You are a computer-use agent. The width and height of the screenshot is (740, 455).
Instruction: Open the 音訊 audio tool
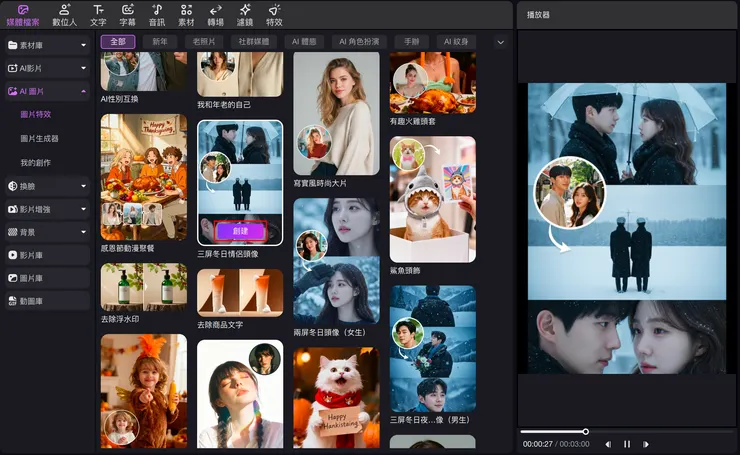click(157, 15)
